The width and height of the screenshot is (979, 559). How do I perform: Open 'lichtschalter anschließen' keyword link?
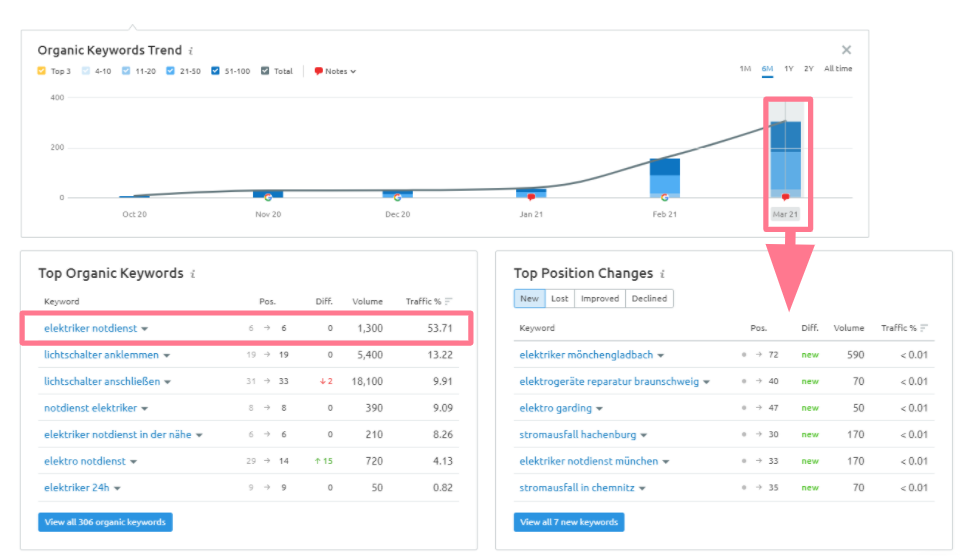click(102, 382)
